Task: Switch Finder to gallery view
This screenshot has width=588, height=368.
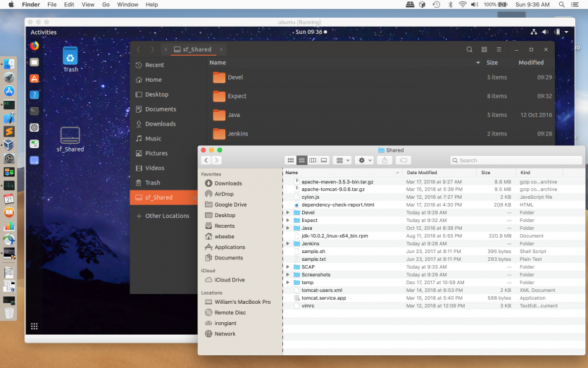Action: pos(324,161)
